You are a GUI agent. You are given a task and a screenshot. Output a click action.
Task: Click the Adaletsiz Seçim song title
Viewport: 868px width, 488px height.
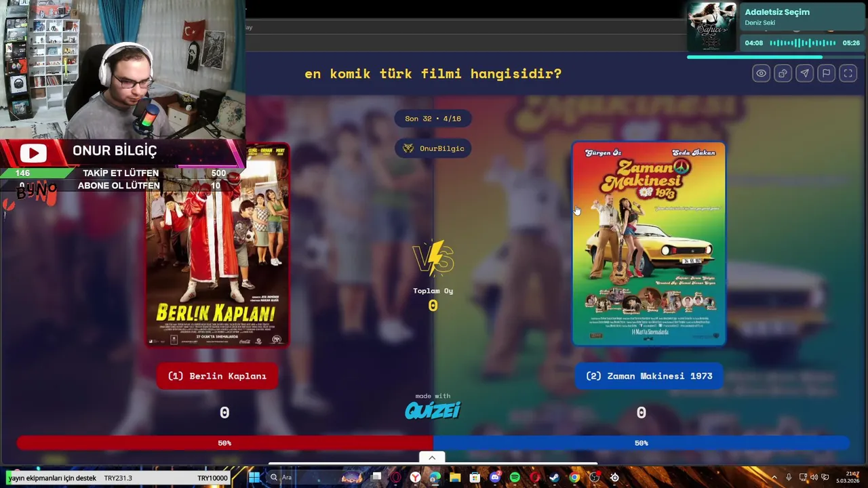pyautogui.click(x=777, y=12)
